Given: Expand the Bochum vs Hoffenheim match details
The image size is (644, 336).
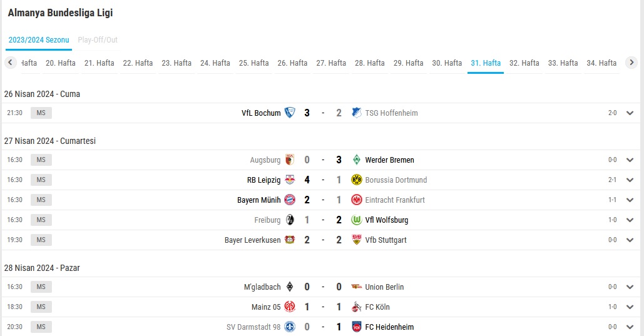Looking at the screenshot, I should (630, 113).
